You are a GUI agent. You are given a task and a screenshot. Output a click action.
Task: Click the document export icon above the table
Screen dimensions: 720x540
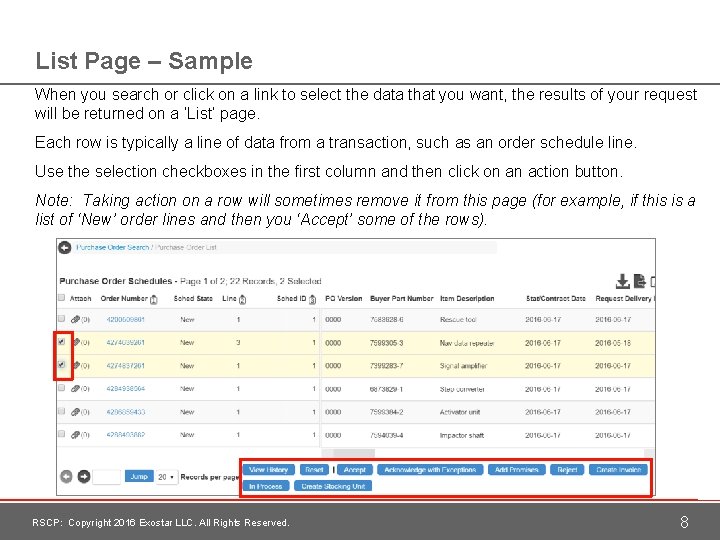(x=640, y=281)
